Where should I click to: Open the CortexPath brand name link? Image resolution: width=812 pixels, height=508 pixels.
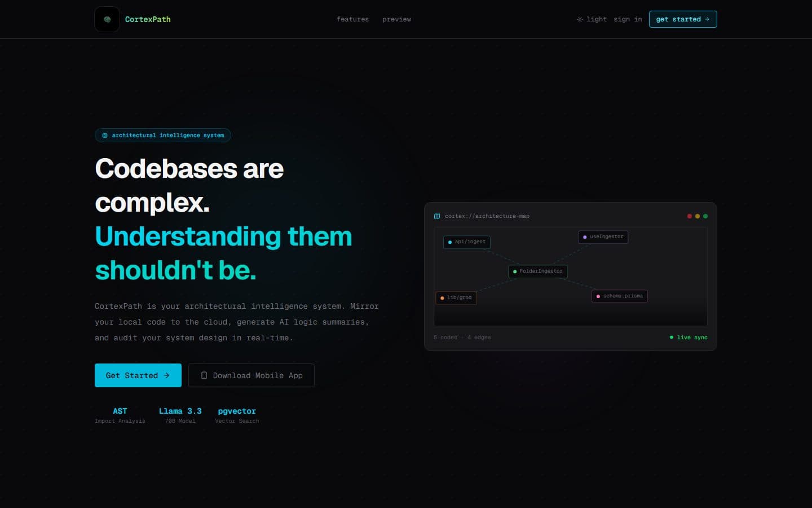pos(148,19)
